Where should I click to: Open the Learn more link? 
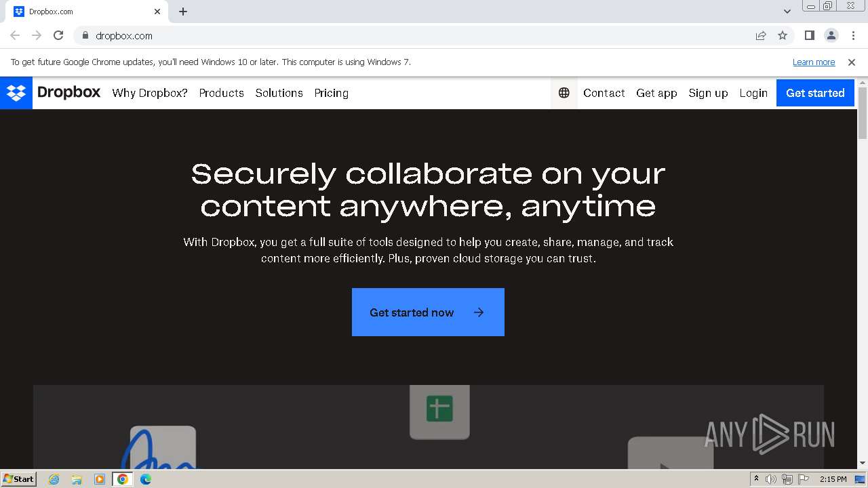pyautogui.click(x=814, y=62)
